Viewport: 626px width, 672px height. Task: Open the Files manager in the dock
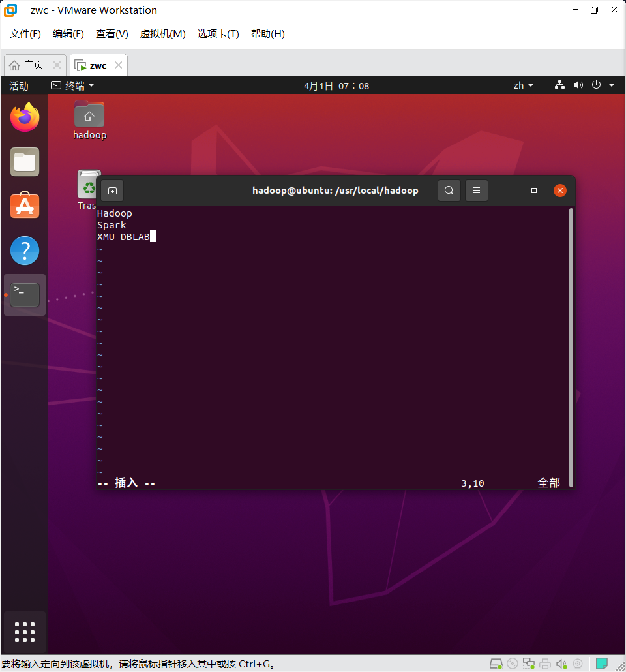point(24,162)
